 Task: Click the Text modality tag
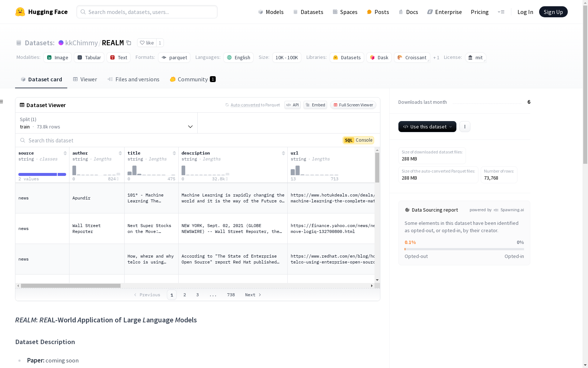tap(118, 57)
